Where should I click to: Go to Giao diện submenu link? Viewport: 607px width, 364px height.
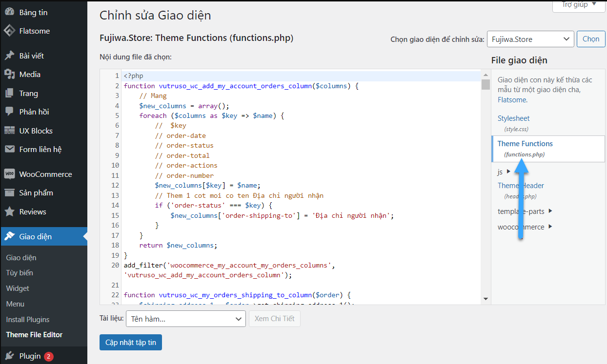(21, 257)
